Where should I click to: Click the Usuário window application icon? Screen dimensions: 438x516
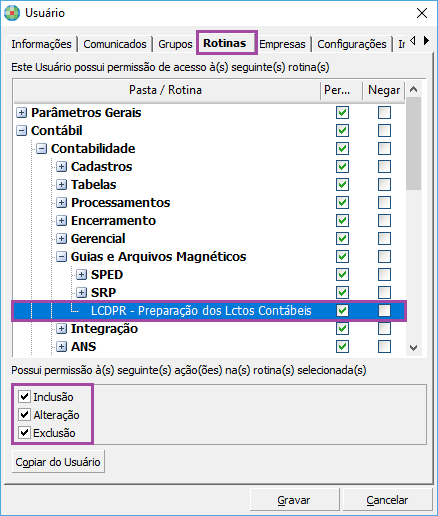pos(12,13)
